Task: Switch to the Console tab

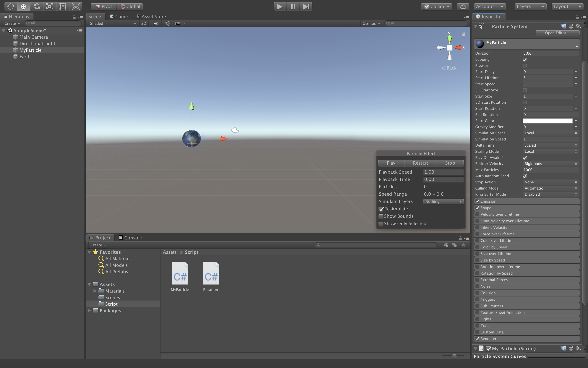Action: click(130, 238)
